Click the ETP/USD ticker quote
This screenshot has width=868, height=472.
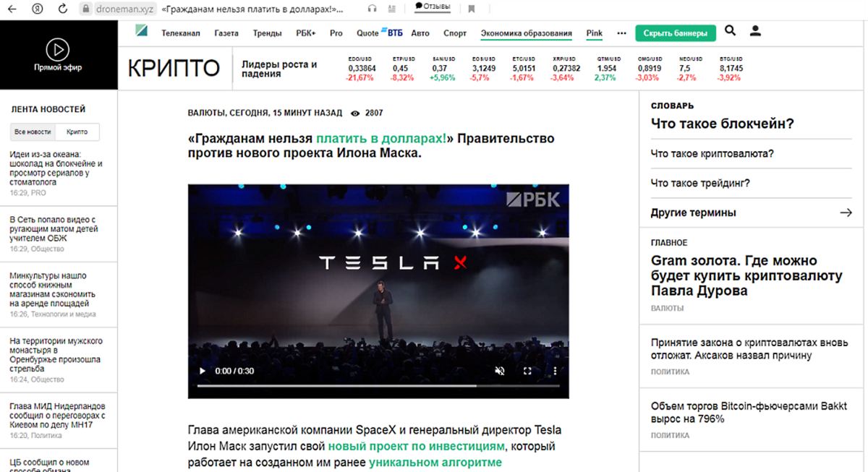click(404, 68)
